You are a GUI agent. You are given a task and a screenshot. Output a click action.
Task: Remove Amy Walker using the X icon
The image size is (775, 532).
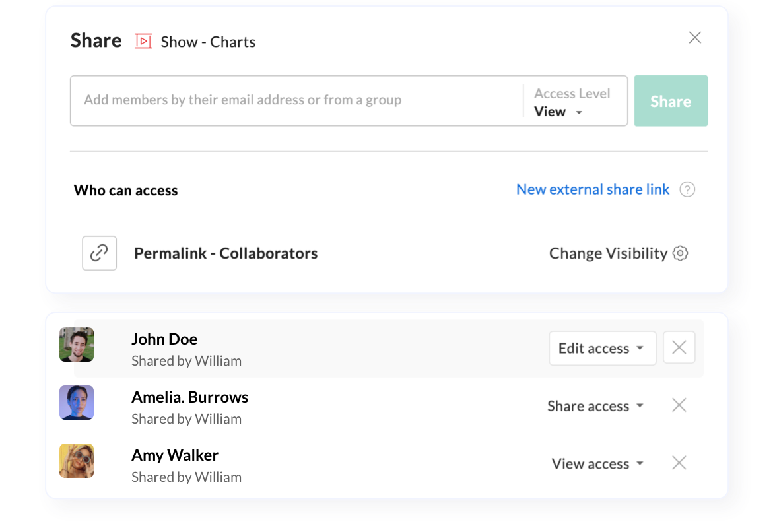[x=679, y=463]
